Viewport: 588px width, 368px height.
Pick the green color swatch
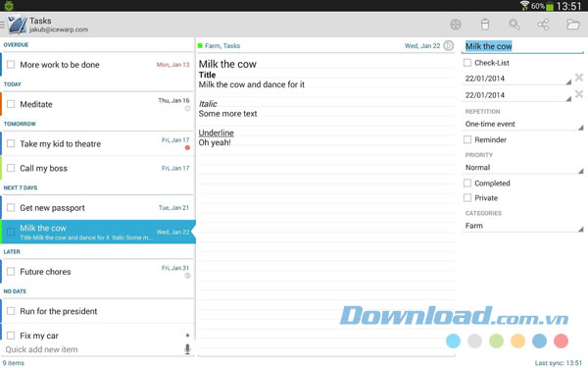[496, 341]
